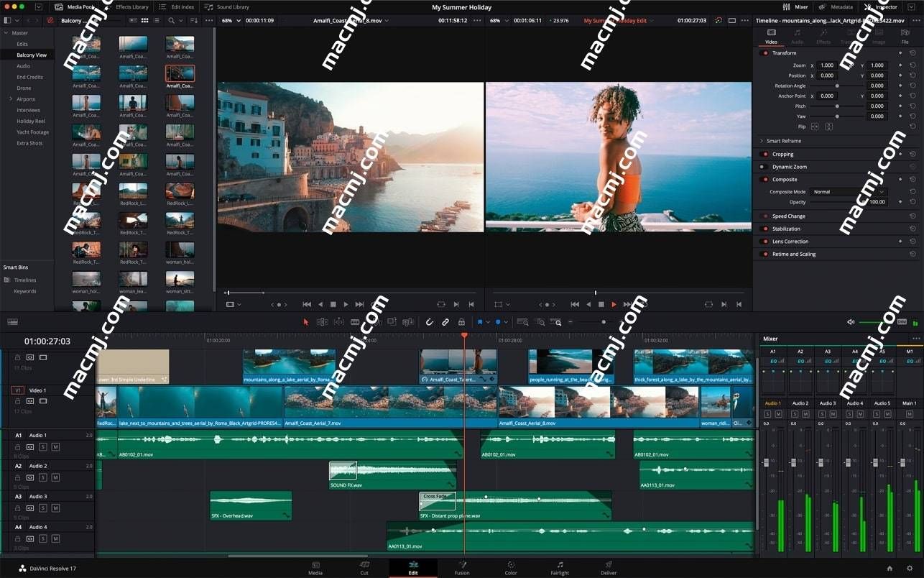Image resolution: width=924 pixels, height=578 pixels.
Task: Click the speaker volume icon above Mixer
Action: (x=851, y=322)
